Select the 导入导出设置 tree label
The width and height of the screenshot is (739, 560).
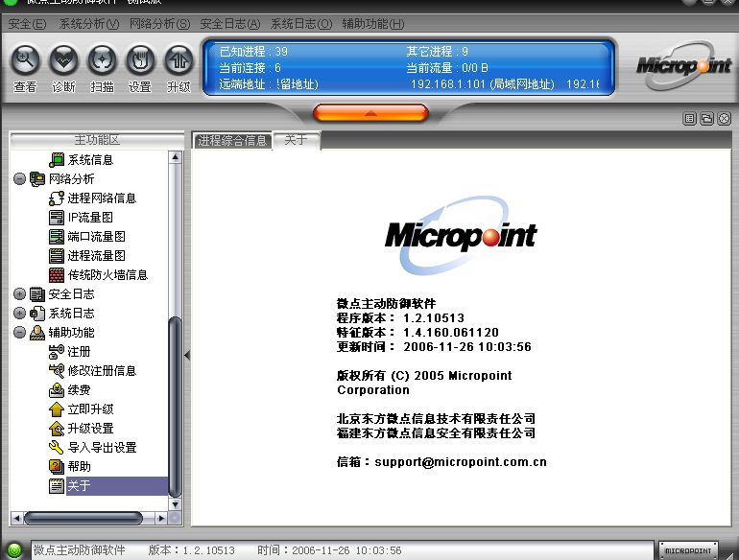pos(102,448)
